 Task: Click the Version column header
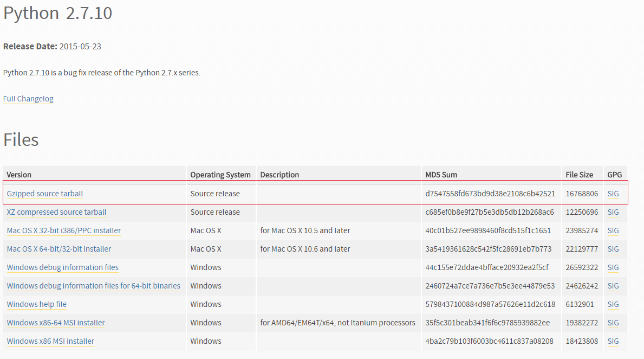19,175
